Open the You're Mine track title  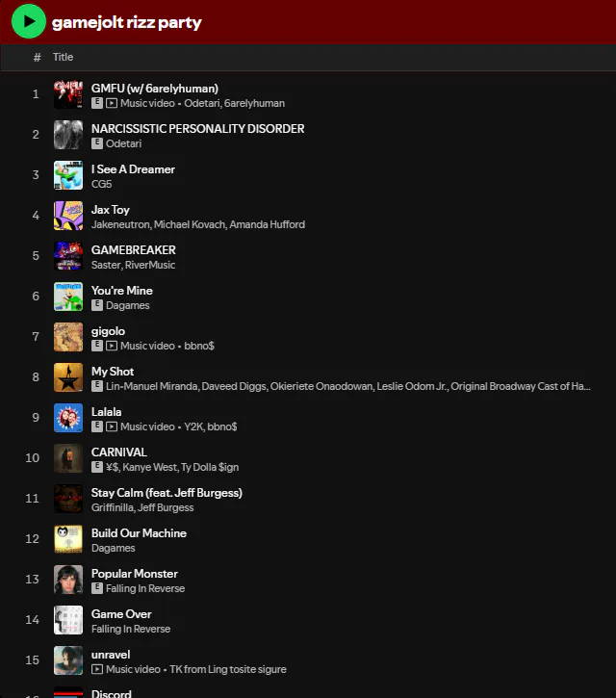(122, 291)
